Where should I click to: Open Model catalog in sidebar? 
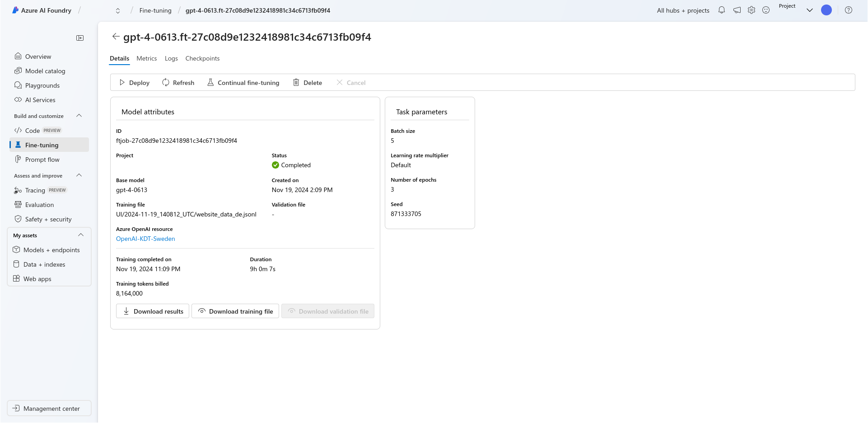point(49,71)
